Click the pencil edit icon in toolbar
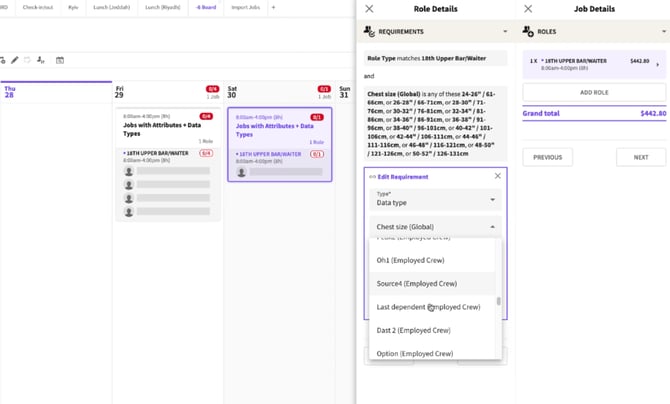Image resolution: width=670 pixels, height=404 pixels. point(15,60)
